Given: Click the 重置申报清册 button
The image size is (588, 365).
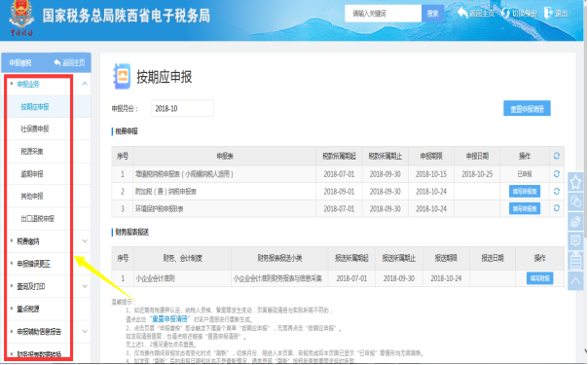Looking at the screenshot, I should tap(527, 108).
